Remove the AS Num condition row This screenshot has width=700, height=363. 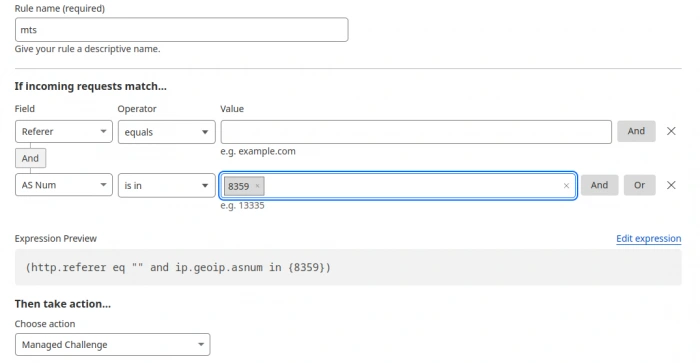click(671, 185)
